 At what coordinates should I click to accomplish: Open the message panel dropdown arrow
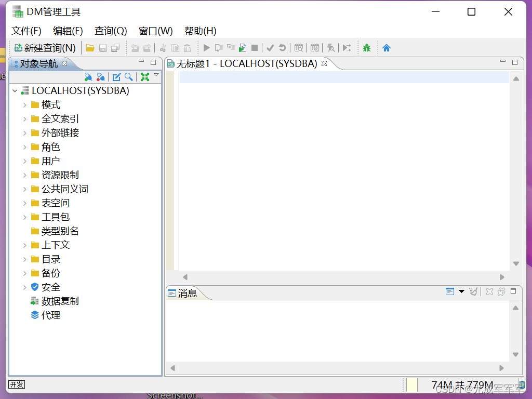click(461, 291)
